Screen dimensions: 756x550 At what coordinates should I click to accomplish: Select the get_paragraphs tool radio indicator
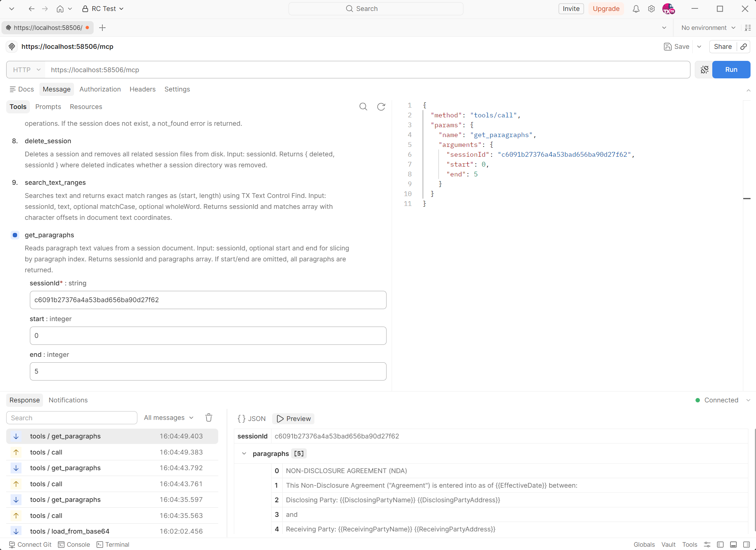(15, 235)
